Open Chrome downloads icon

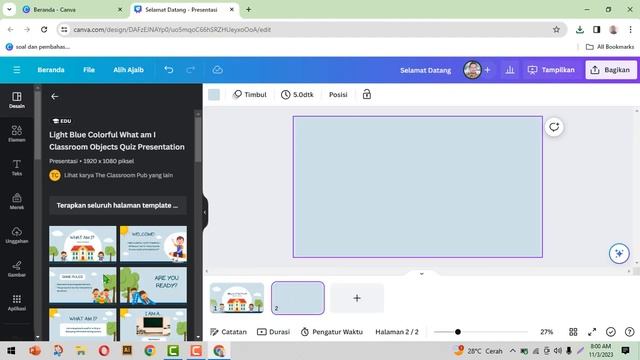point(580,29)
